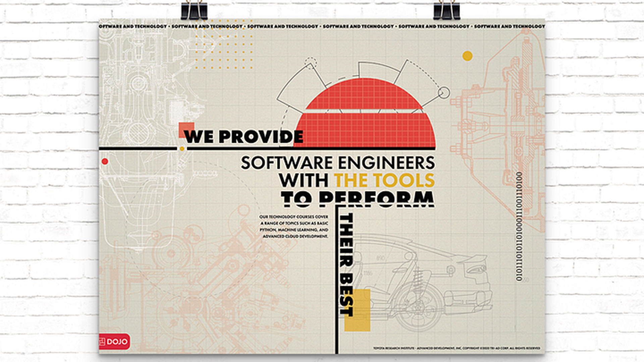Click the large yellow dot near top right
The width and height of the screenshot is (644, 362).
click(467, 56)
